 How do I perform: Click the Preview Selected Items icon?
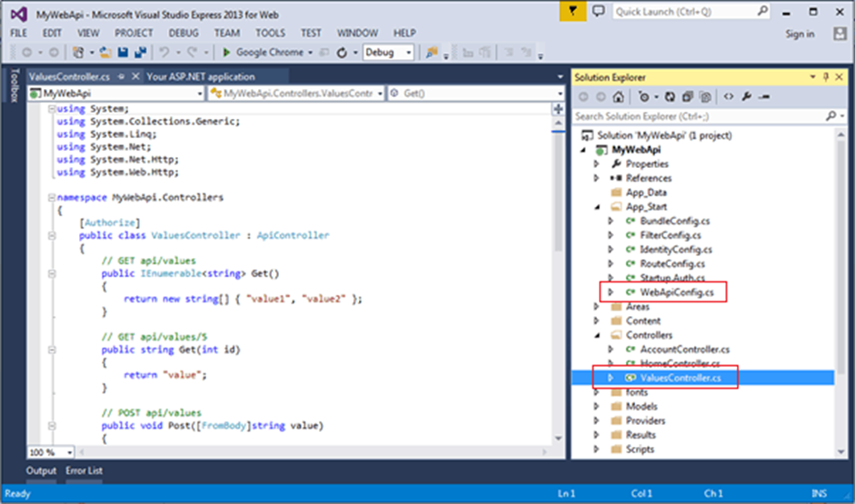point(764,96)
